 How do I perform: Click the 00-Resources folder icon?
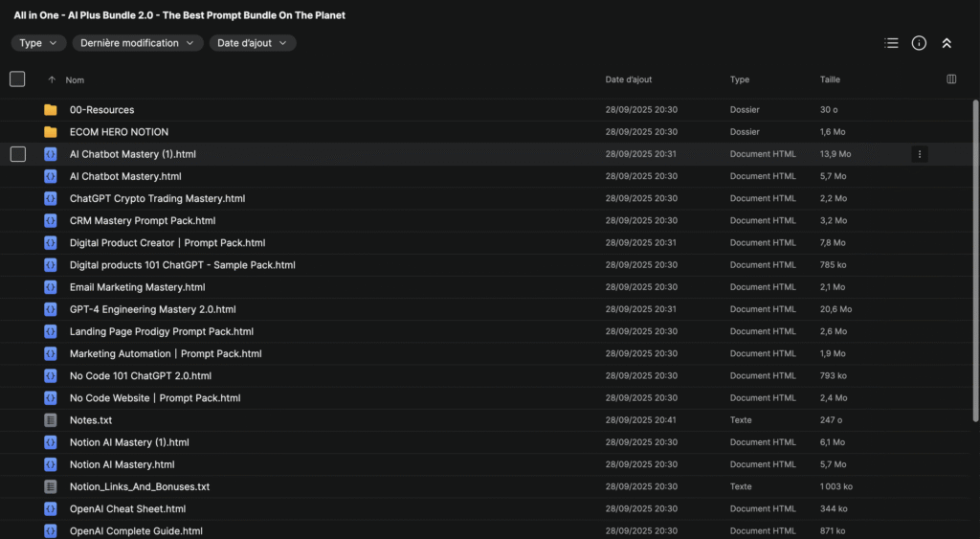click(x=51, y=110)
